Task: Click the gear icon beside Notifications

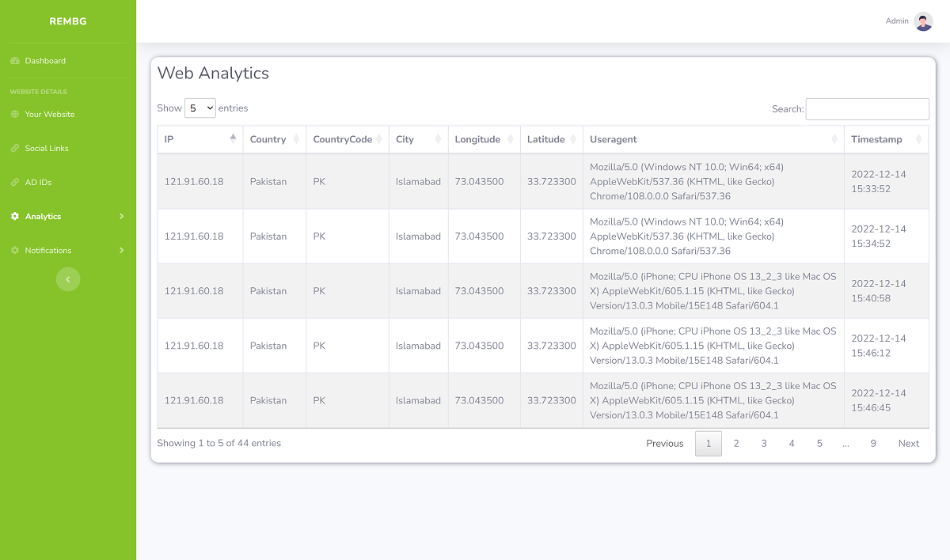Action: tap(14, 251)
